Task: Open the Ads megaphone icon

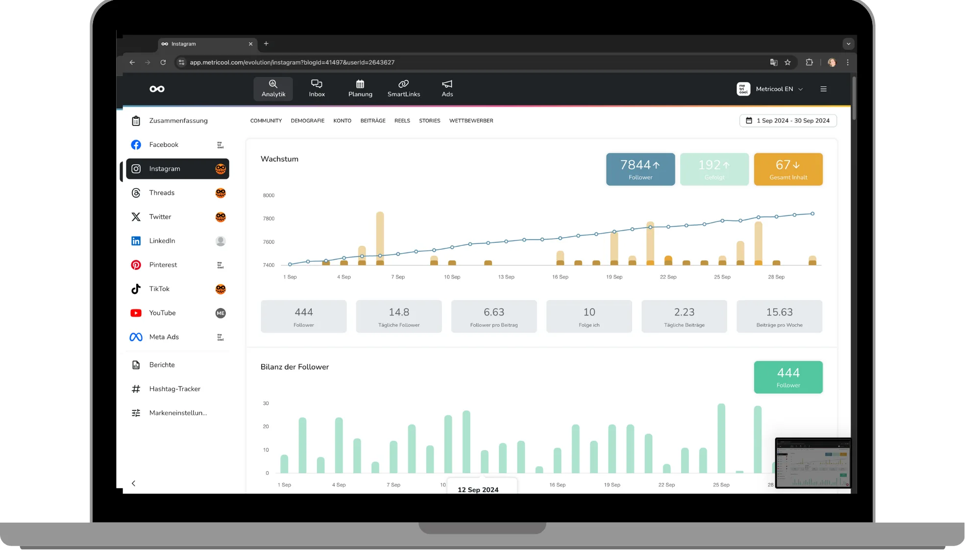Action: tap(447, 84)
